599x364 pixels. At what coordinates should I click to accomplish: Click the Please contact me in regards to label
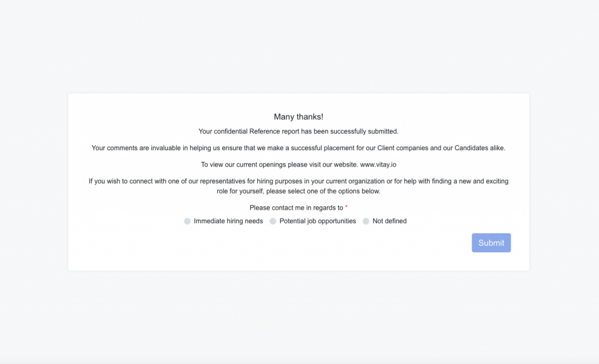pos(297,208)
